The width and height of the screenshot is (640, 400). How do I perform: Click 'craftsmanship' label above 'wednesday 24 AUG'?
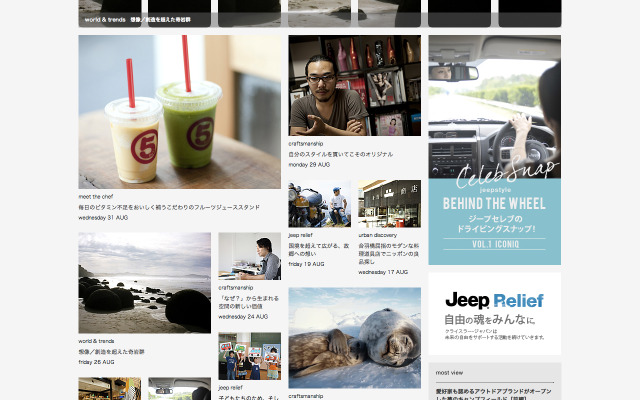[x=236, y=288]
